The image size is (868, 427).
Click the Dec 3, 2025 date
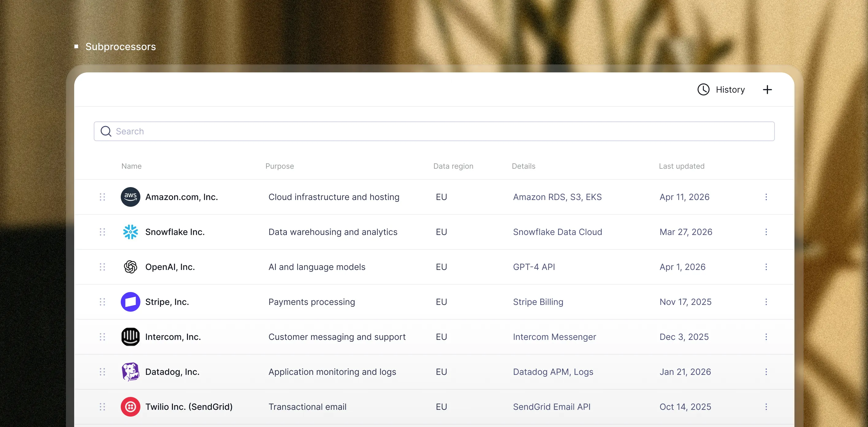(x=684, y=337)
